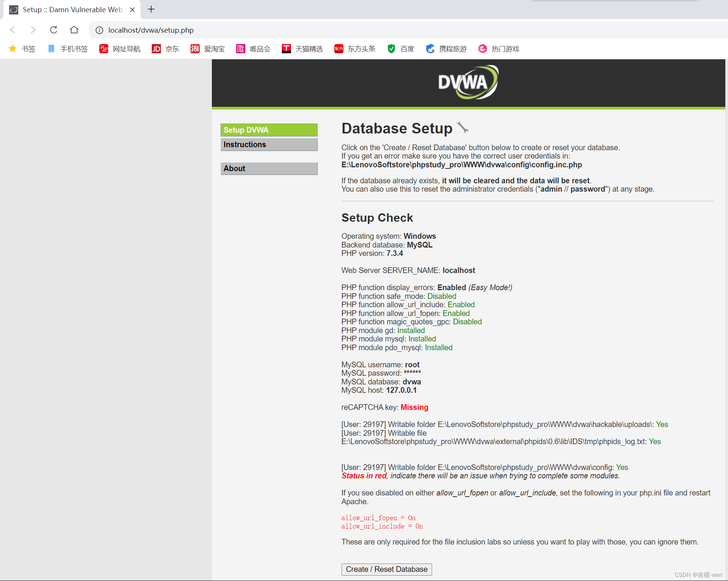This screenshot has width=728, height=581.
Task: Click MySQL database dvwa value
Action: click(412, 382)
